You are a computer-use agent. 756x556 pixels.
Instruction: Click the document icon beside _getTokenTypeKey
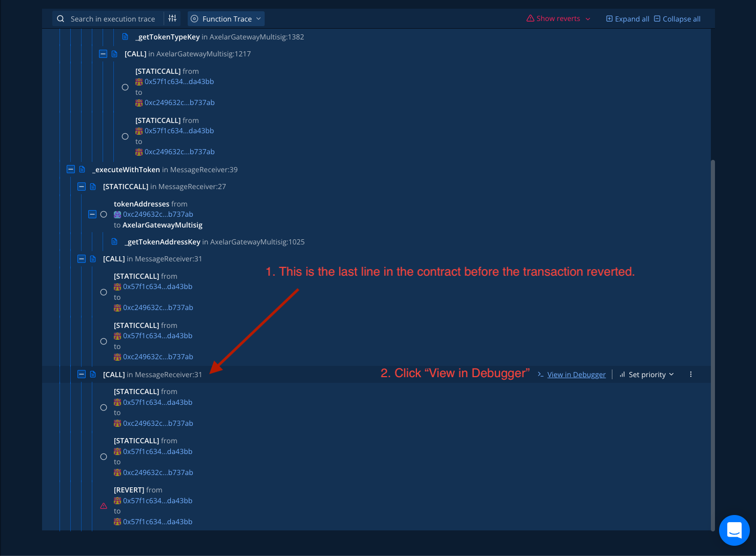click(x=125, y=37)
